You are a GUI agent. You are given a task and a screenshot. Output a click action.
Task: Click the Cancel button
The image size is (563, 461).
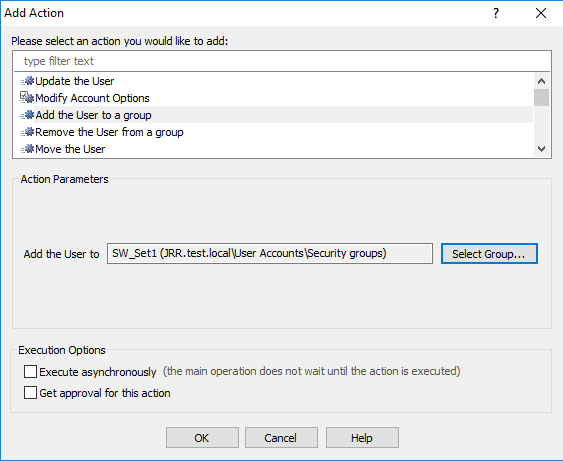pyautogui.click(x=281, y=438)
